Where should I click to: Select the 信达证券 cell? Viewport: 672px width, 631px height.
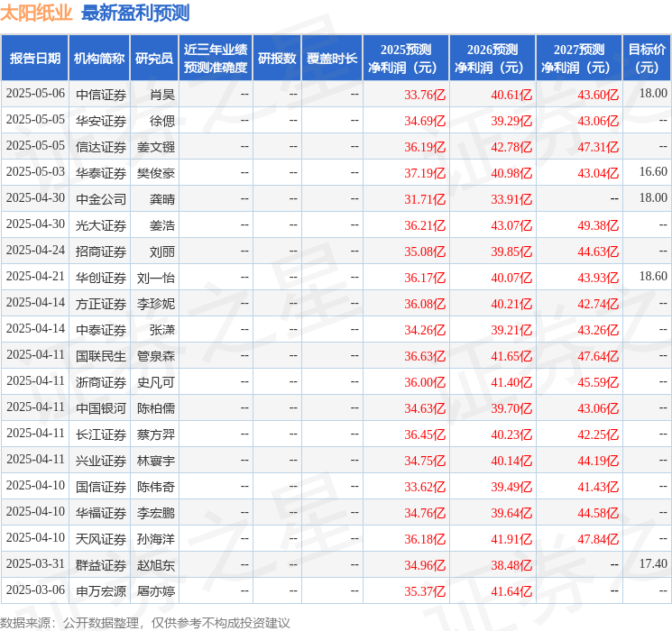point(101,147)
